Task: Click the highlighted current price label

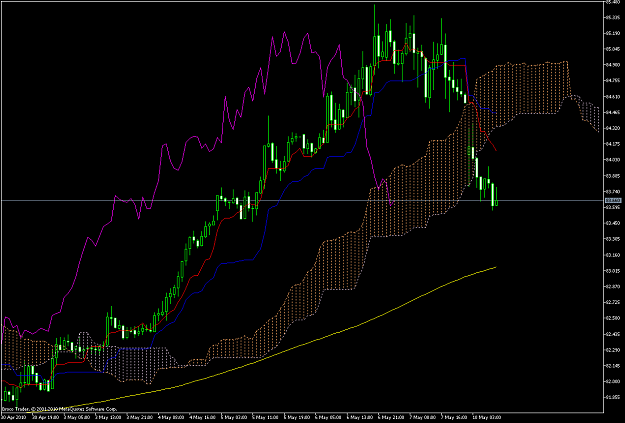Action: coord(613,200)
